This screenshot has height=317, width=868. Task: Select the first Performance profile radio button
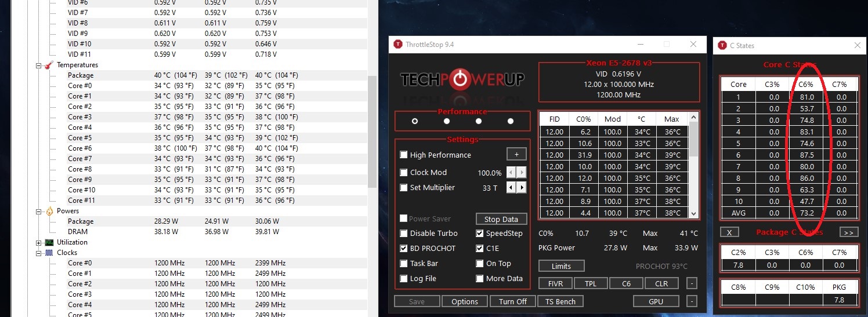point(414,121)
